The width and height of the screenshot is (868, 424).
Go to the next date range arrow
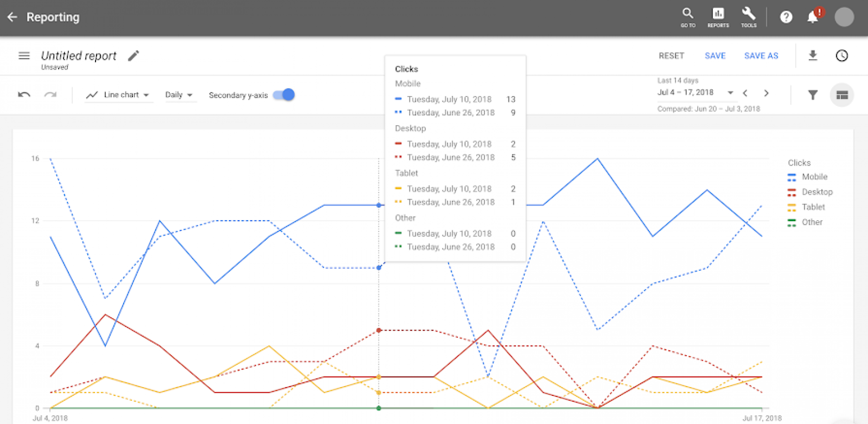[766, 93]
